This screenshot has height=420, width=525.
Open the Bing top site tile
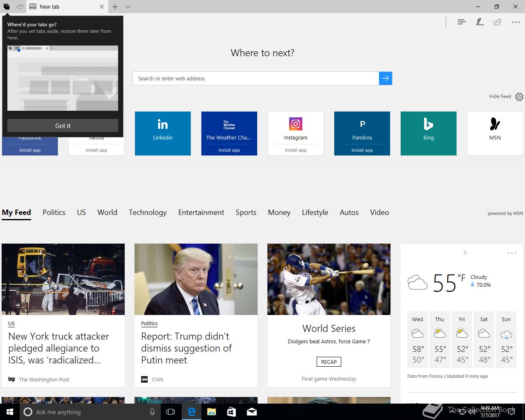click(x=429, y=133)
